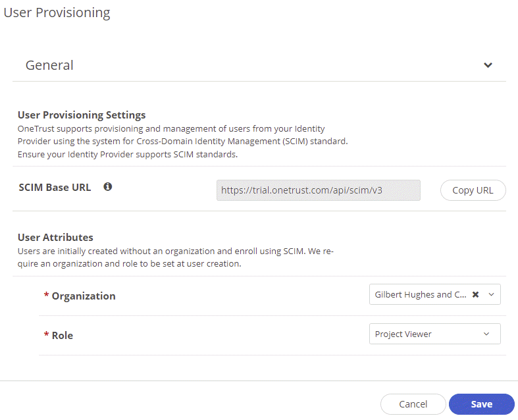Click the SCIM Base URL text field
The image size is (518, 420).
coord(318,190)
